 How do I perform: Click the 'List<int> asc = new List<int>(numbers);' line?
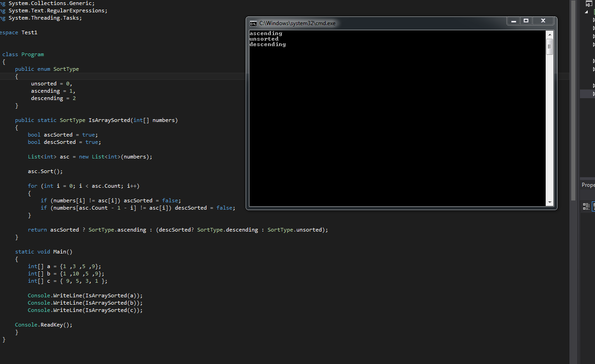pos(90,157)
